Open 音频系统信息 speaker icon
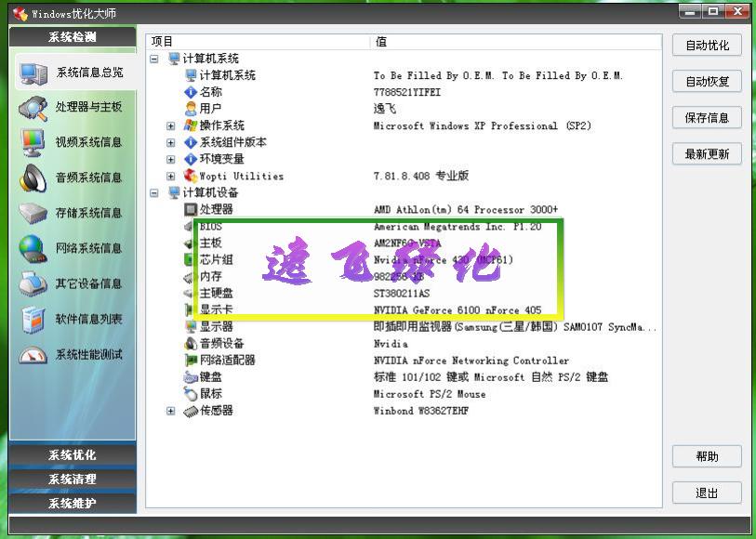The width and height of the screenshot is (756, 539). click(x=33, y=178)
